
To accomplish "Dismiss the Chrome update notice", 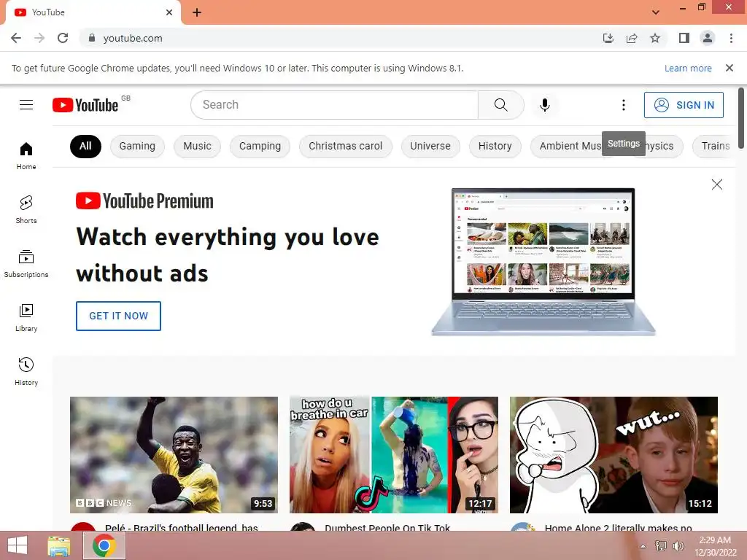I will click(729, 68).
